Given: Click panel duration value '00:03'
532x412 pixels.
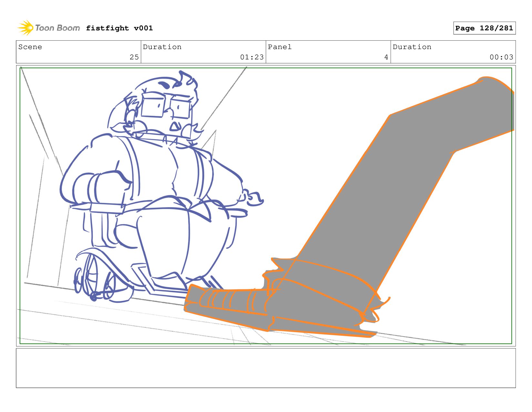Looking at the screenshot, I should [x=501, y=57].
